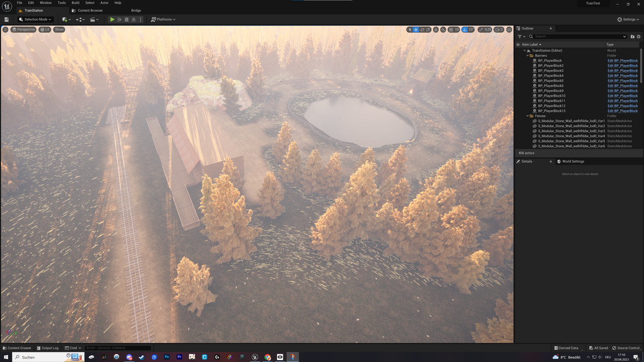Click the Perspective view button
This screenshot has width=644, height=362.
[24, 30]
